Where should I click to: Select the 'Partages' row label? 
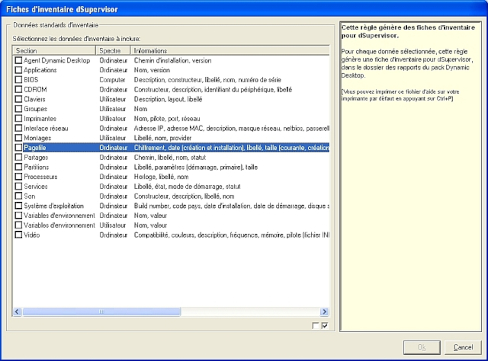(36, 157)
